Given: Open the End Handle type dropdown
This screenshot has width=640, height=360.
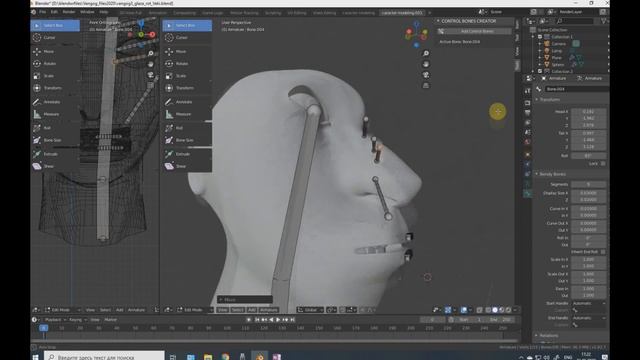Looking at the screenshot, I should click(588, 318).
